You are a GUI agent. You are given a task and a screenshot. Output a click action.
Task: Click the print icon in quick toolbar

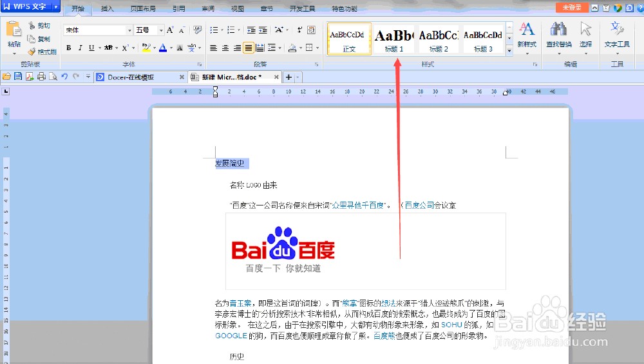[x=41, y=77]
